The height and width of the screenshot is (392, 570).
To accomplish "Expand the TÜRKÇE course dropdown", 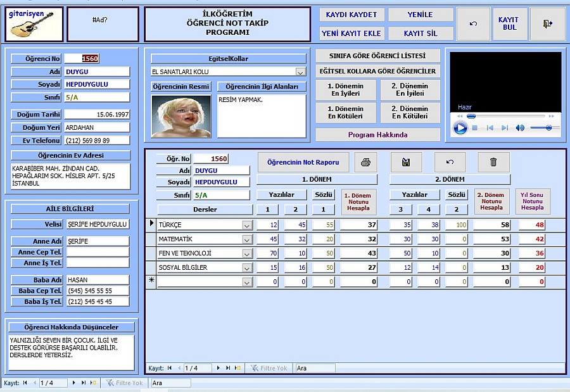I will coord(247,225).
